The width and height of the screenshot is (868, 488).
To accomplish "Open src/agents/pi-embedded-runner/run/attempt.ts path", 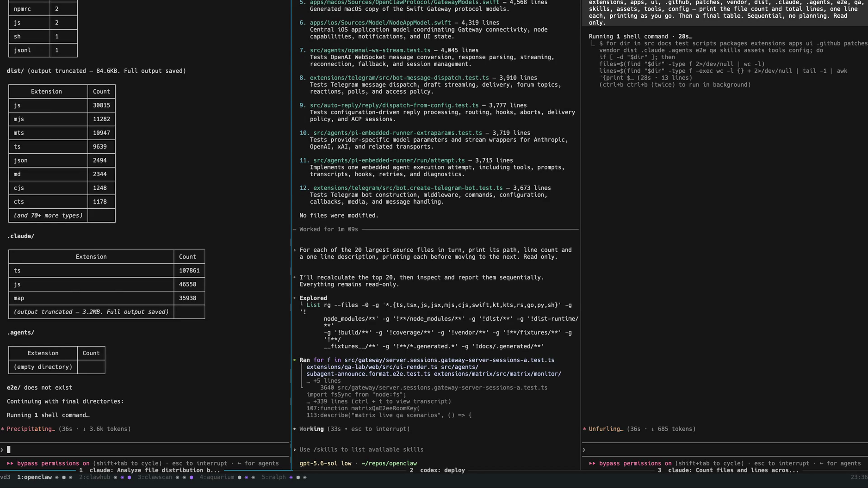I will (x=389, y=161).
